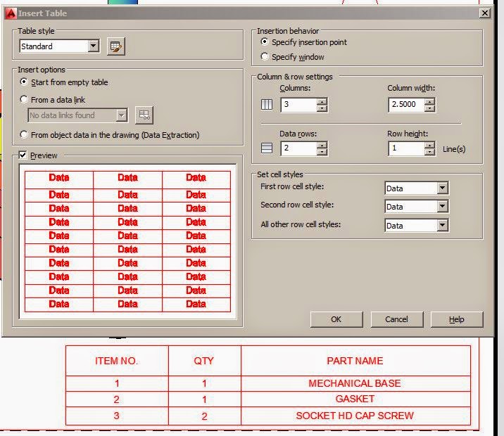Viewport: 504px width, 436px height.
Task: Click ITEM NO. header cell in drawing table
Action: point(117,361)
